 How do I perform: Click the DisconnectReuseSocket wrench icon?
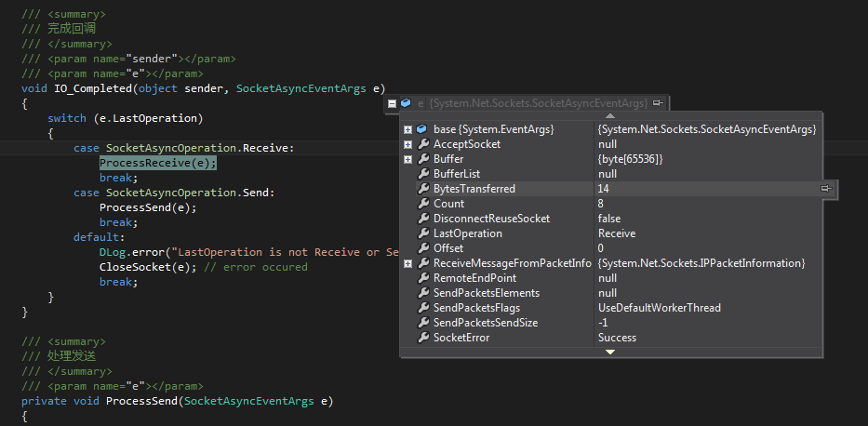[423, 219]
